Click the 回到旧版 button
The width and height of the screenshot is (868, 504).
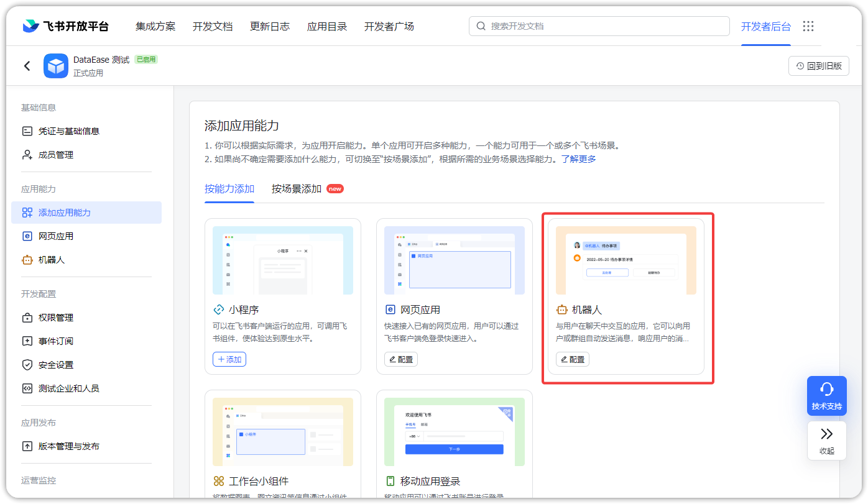(x=819, y=66)
